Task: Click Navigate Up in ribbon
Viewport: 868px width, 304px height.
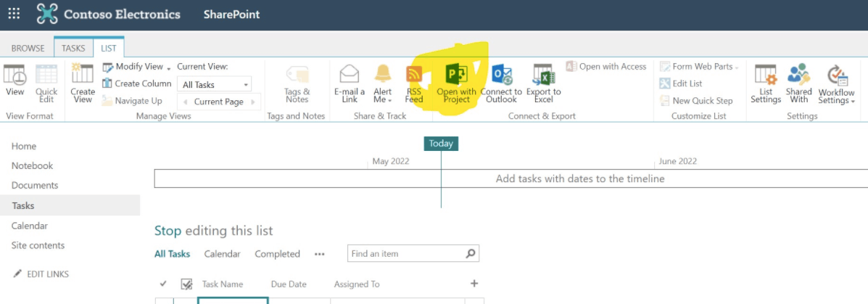Action: coord(132,101)
